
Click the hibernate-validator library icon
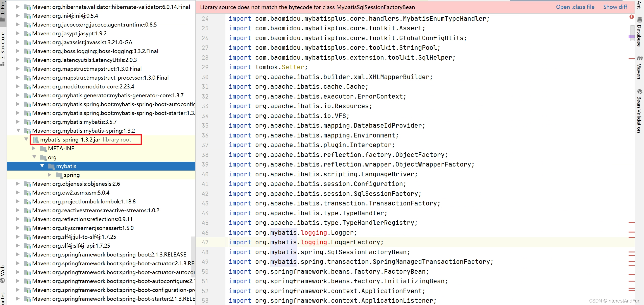(x=27, y=7)
